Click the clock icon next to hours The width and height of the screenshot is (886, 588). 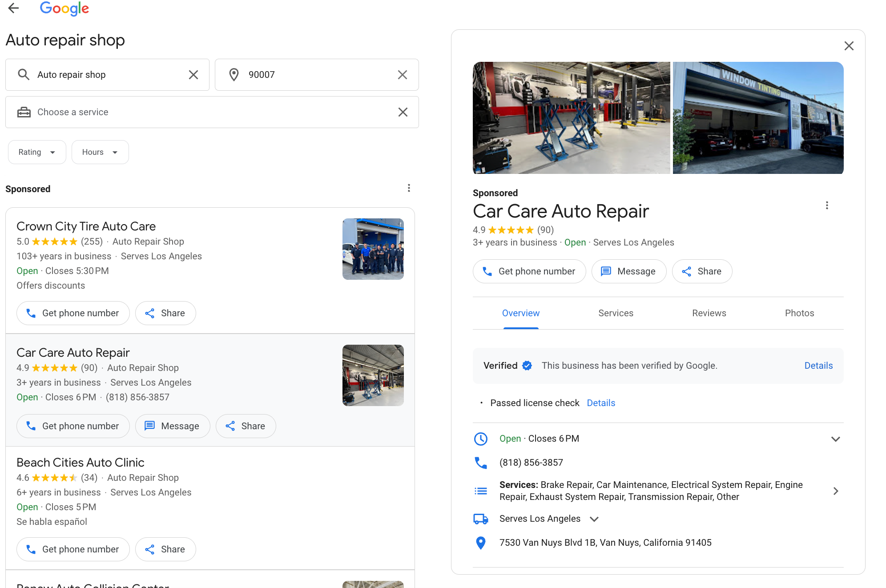click(481, 439)
